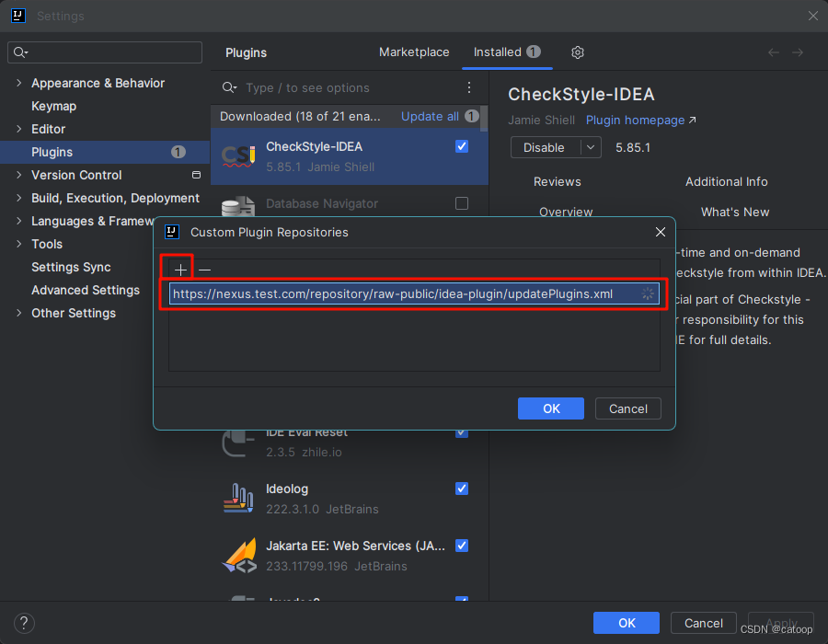Expand the Other Settings node
The height and width of the screenshot is (644, 828).
[19, 313]
